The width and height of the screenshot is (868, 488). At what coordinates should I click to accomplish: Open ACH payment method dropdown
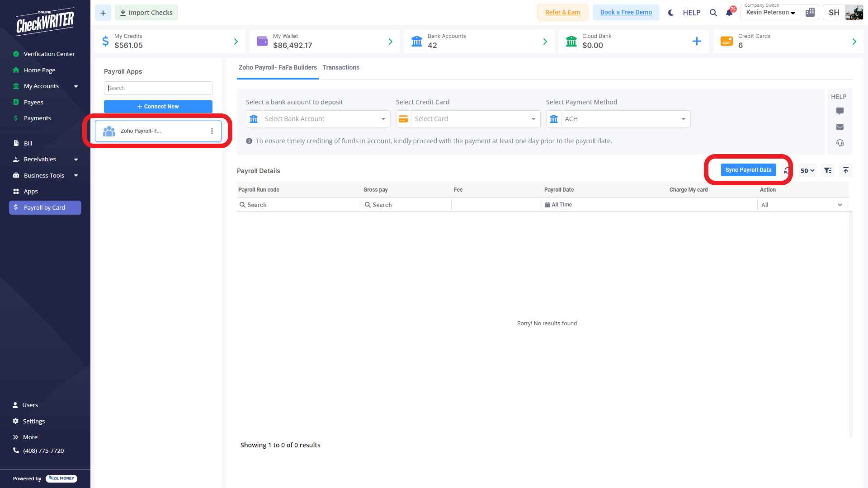pyautogui.click(x=625, y=119)
